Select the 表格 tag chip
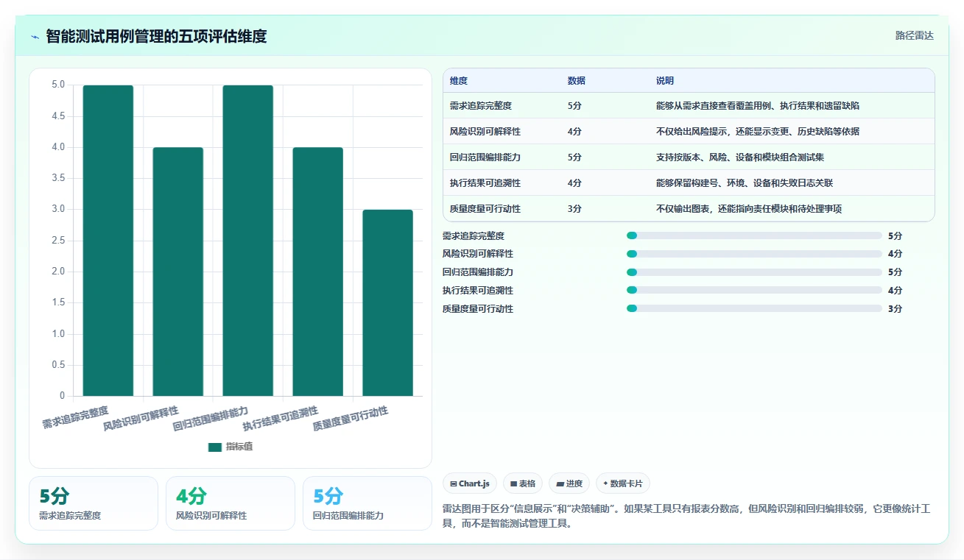This screenshot has height=560, width=964. pyautogui.click(x=522, y=483)
